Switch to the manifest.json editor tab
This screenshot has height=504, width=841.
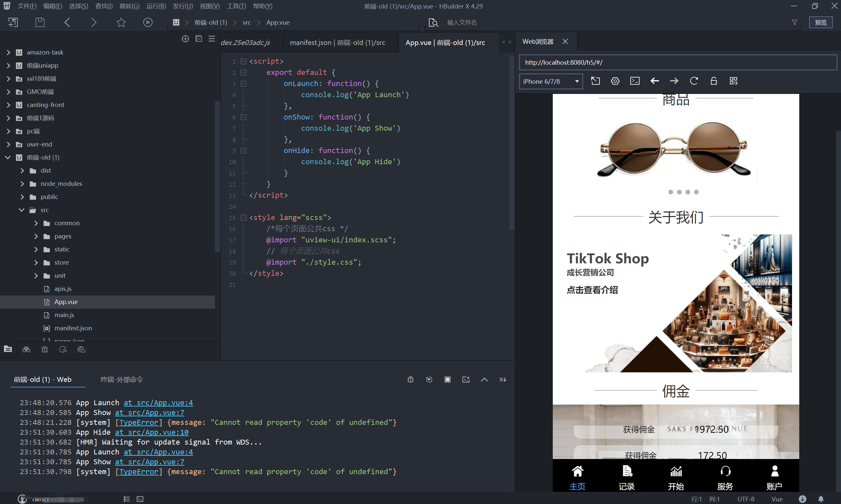point(337,42)
